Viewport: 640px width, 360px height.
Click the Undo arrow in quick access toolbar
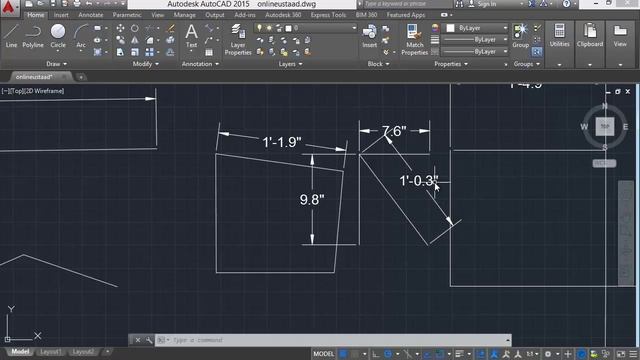coord(89,4)
